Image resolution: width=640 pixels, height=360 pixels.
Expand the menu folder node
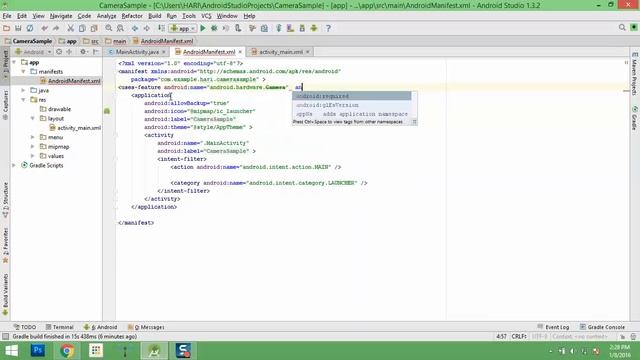33,137
